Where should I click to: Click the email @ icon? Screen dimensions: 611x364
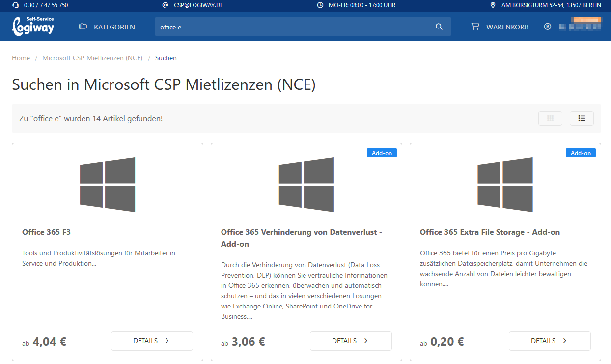pos(165,5)
